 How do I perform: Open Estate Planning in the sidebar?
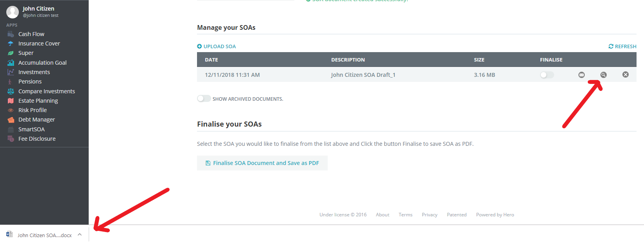pyautogui.click(x=38, y=101)
